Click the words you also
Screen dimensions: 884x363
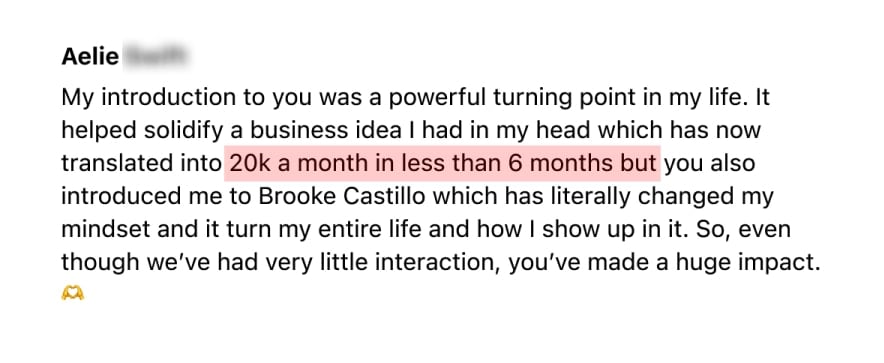click(709, 165)
